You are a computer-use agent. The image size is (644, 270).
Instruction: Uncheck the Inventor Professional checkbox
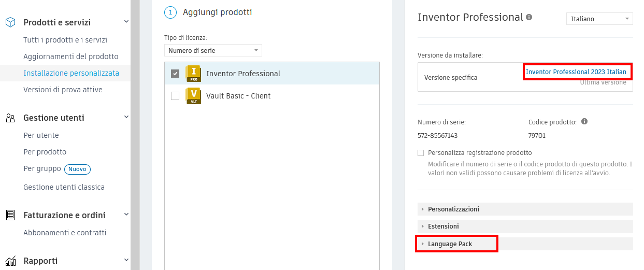coord(175,74)
